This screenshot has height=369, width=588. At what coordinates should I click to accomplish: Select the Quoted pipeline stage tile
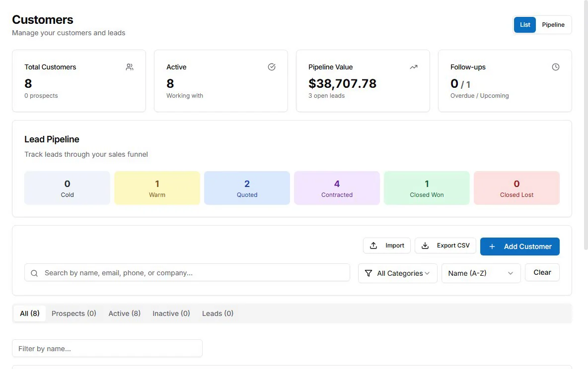[247, 188]
